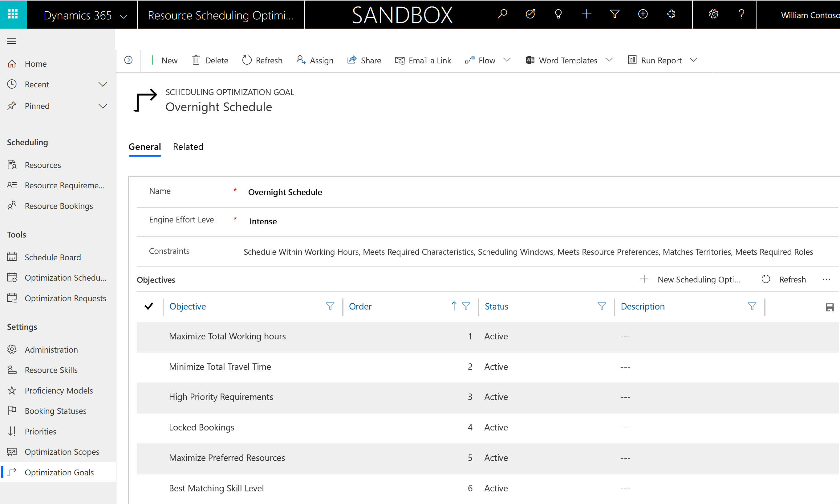Toggle the Maximize Total Working Hours checkbox
Viewport: 840px width, 504px height.
[x=149, y=336]
